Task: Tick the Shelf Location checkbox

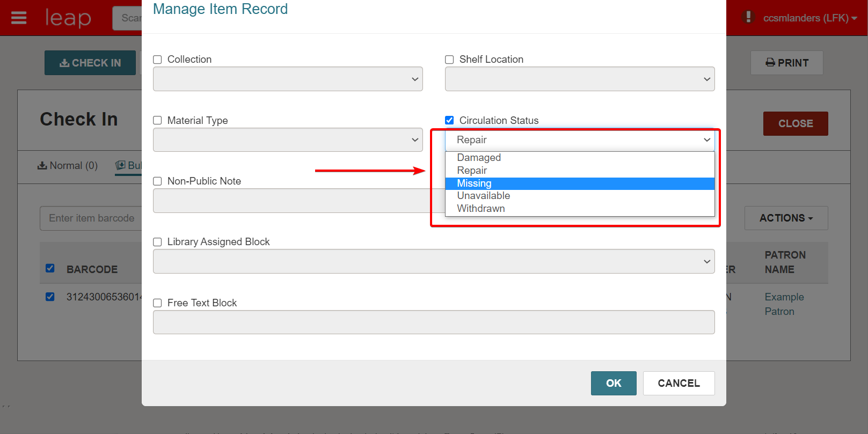Action: tap(449, 60)
